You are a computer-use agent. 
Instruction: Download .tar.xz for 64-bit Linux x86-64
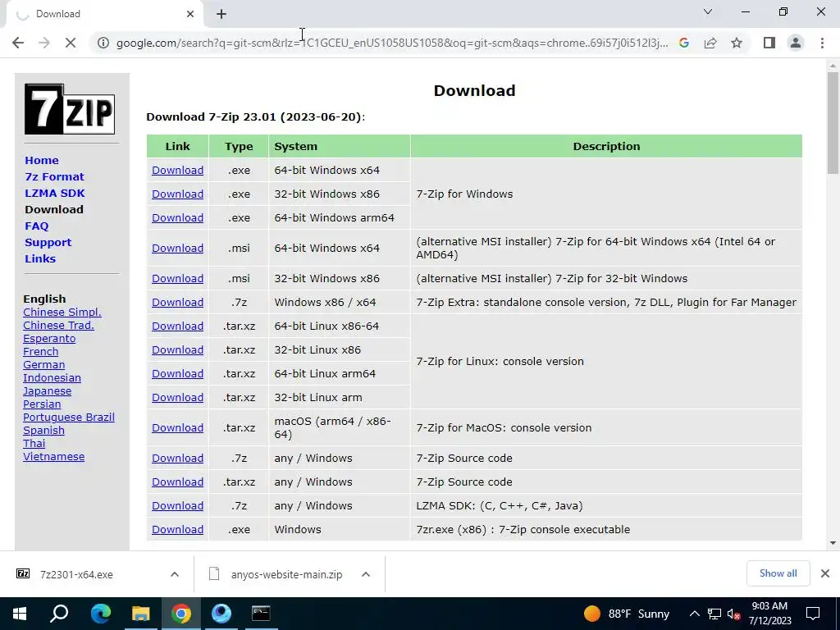coord(177,326)
